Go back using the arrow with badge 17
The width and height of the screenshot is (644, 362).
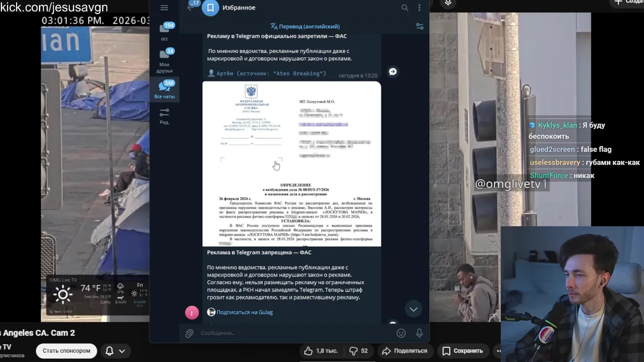[191, 7]
